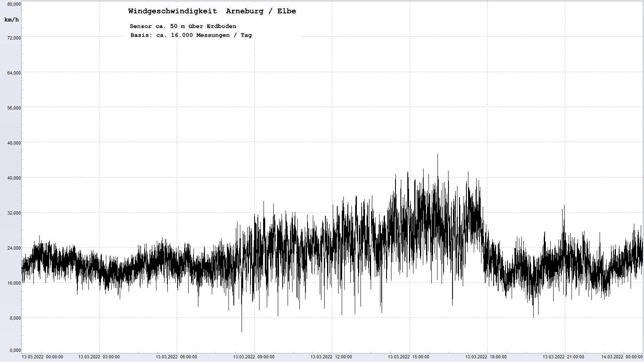Click the 'km/h' unit label
Viewport: 644px width, 362px height.
click(11, 20)
